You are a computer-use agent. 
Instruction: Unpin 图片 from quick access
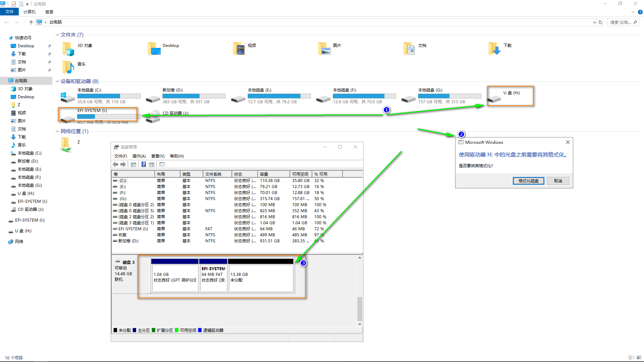(49, 70)
